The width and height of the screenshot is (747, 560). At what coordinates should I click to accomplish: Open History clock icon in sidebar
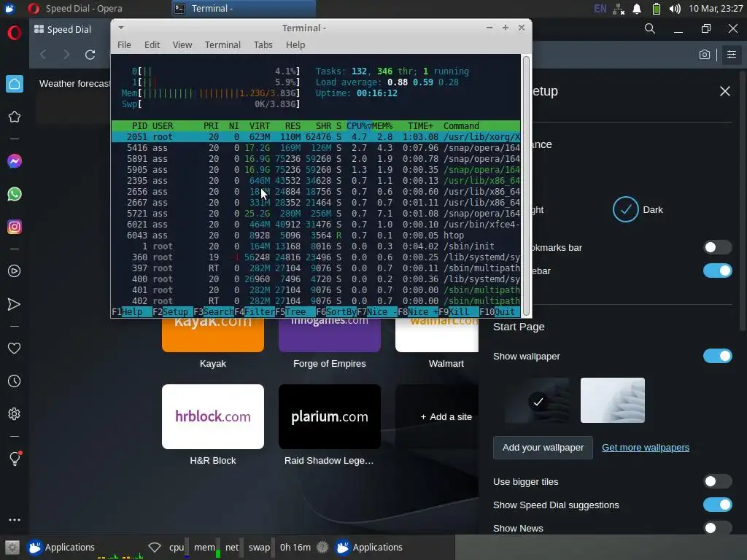point(15,381)
